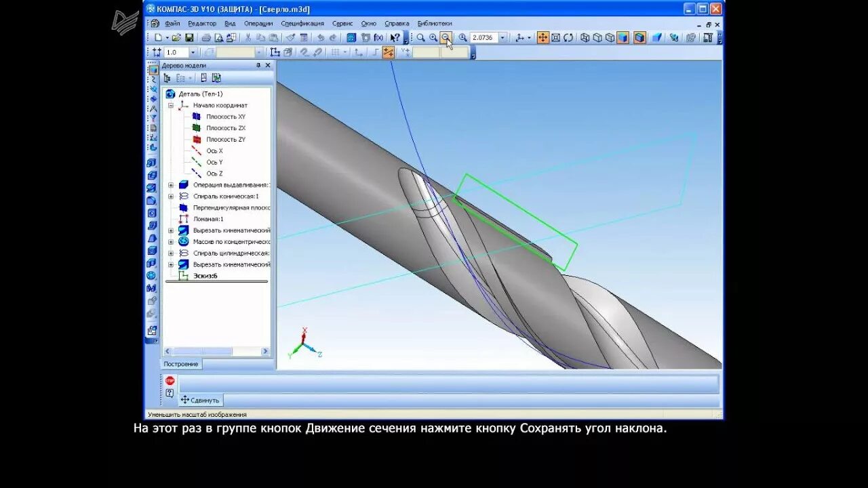
Task: Click the zoom in magnifier icon
Action: point(433,38)
